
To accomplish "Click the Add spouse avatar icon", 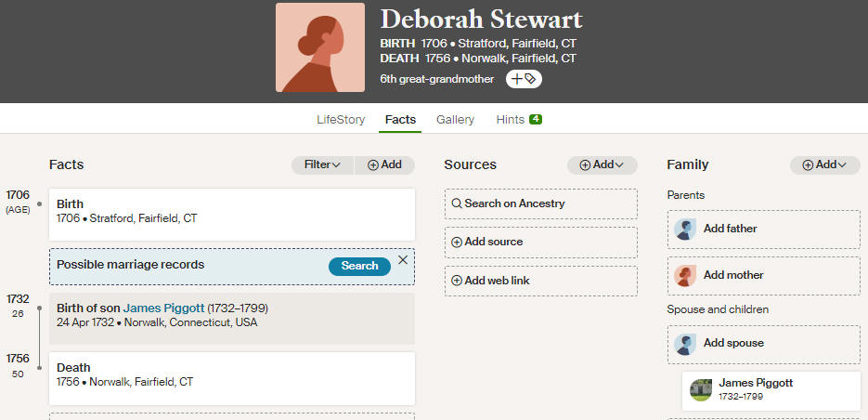I will [x=685, y=344].
